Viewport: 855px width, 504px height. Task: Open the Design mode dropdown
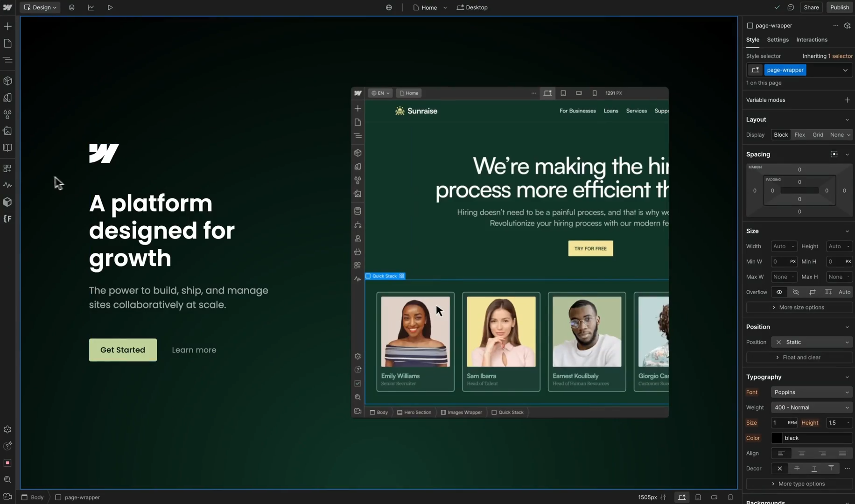[40, 7]
